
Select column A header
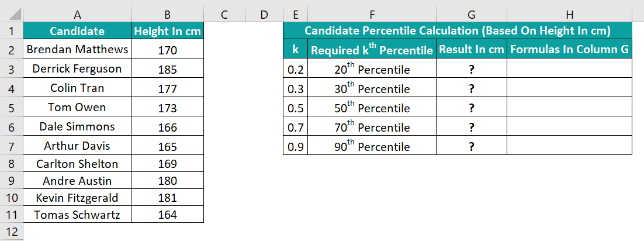point(77,14)
